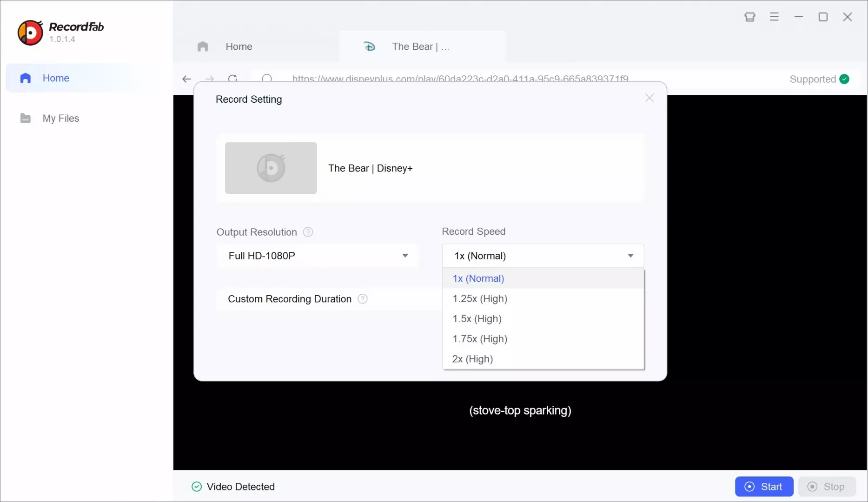Click the Supported status label
The width and height of the screenshot is (868, 502).
[813, 79]
